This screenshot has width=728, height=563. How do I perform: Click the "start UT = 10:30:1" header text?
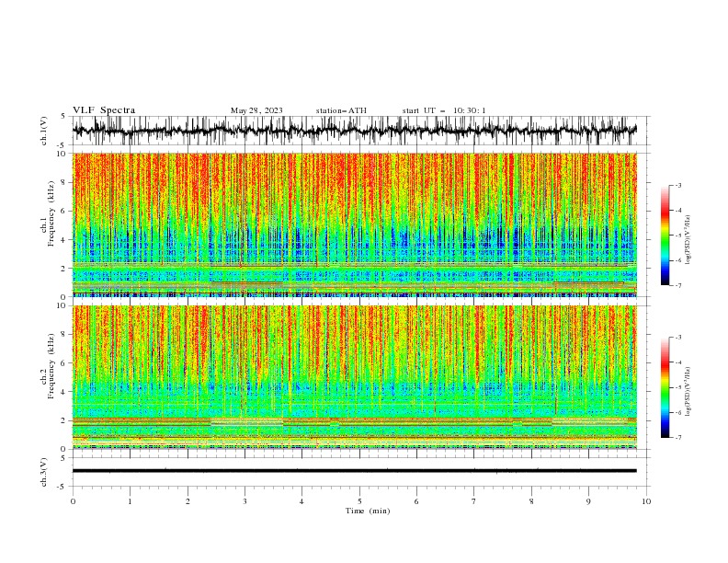coord(444,110)
